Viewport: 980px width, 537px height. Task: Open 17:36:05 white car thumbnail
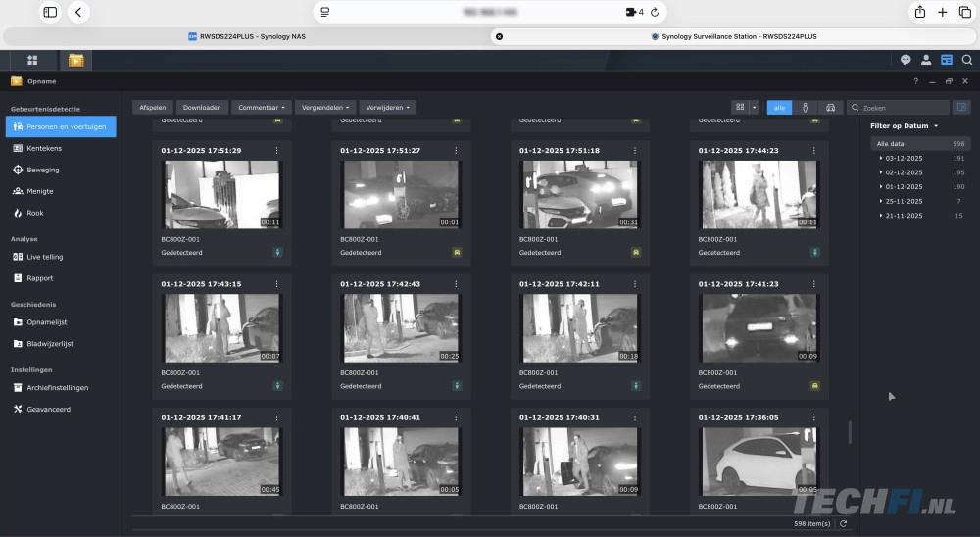(x=759, y=462)
